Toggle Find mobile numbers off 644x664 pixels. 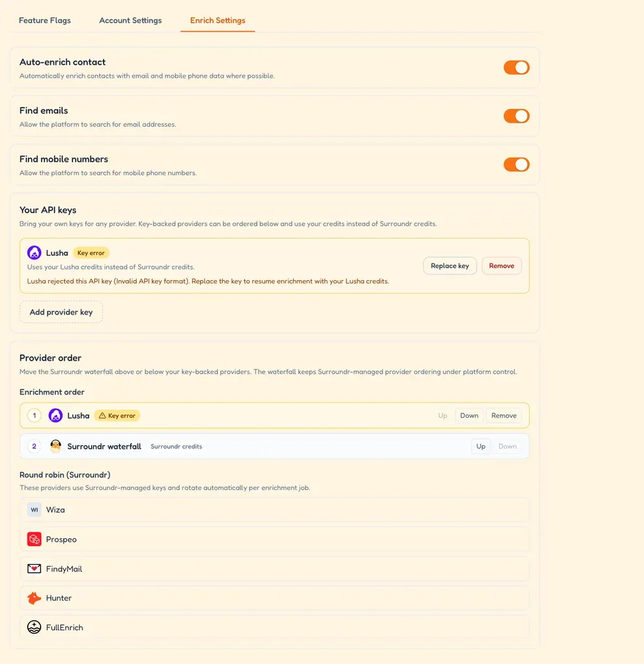tap(516, 165)
